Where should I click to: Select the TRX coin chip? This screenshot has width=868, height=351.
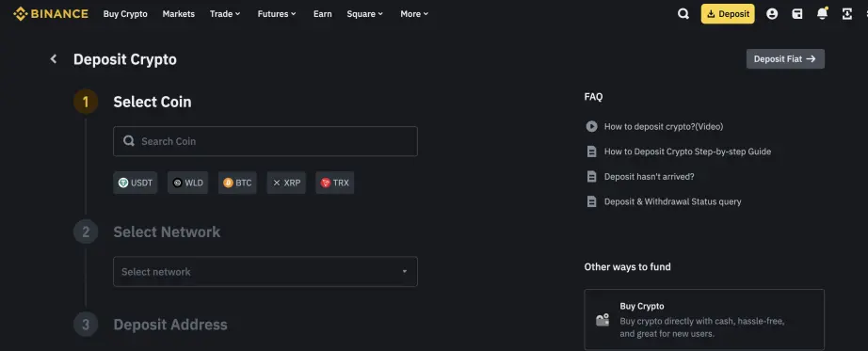[x=335, y=183]
